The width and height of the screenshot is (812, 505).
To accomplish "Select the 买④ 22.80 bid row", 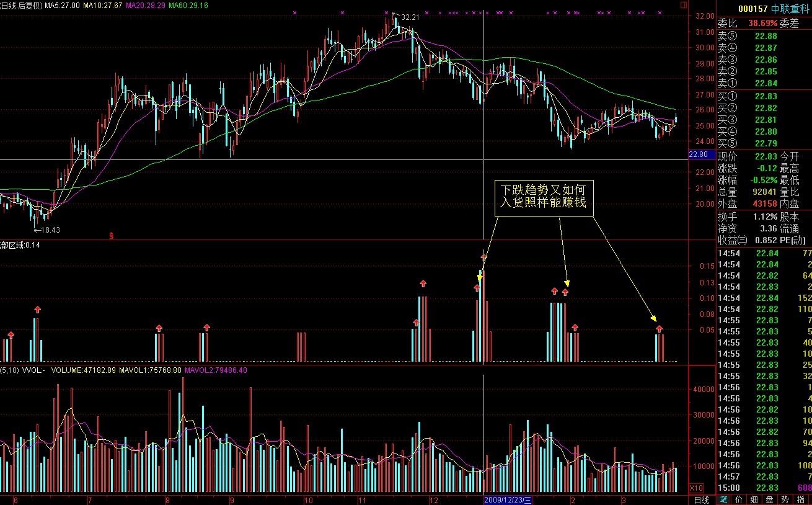I will point(764,132).
